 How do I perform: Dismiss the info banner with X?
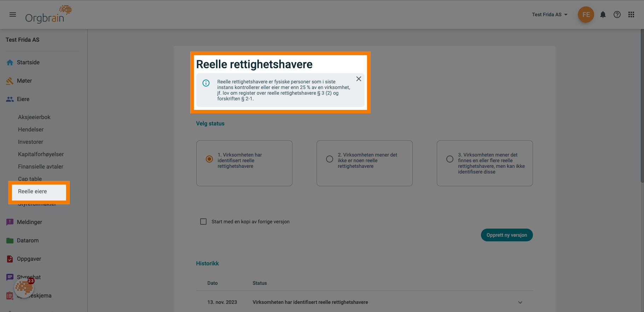(x=359, y=79)
